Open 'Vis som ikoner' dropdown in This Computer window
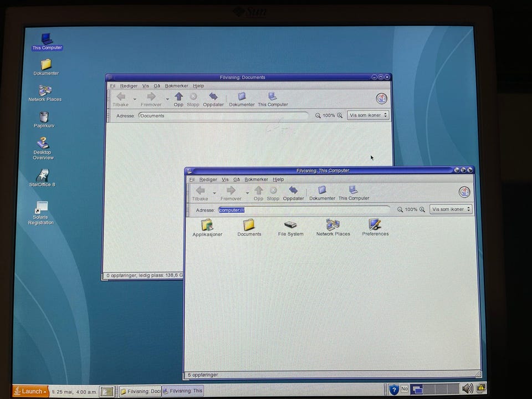Viewport: 532px width, 399px height. tap(451, 209)
